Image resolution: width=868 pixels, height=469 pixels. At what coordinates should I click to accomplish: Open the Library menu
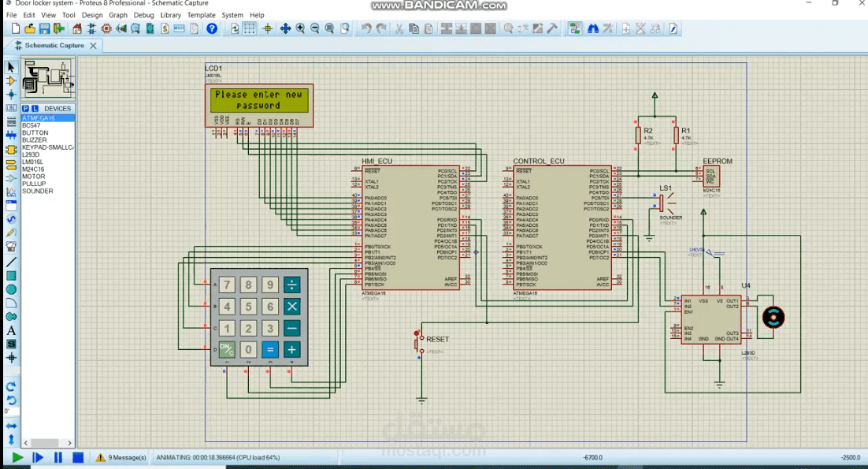click(170, 15)
